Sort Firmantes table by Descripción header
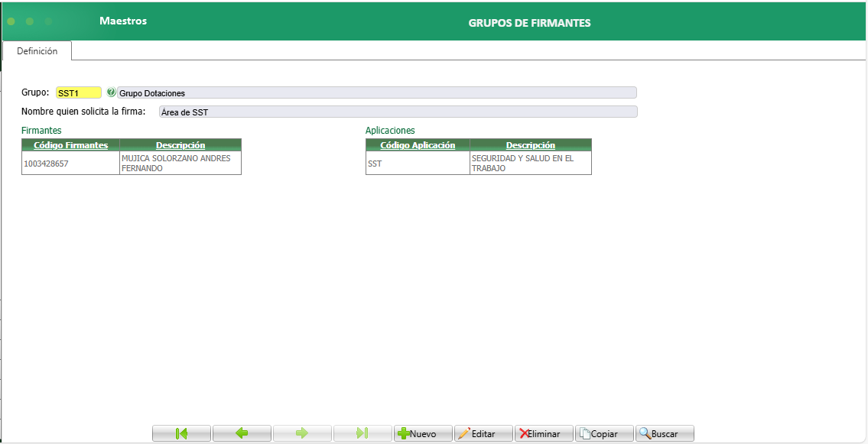 click(180, 145)
